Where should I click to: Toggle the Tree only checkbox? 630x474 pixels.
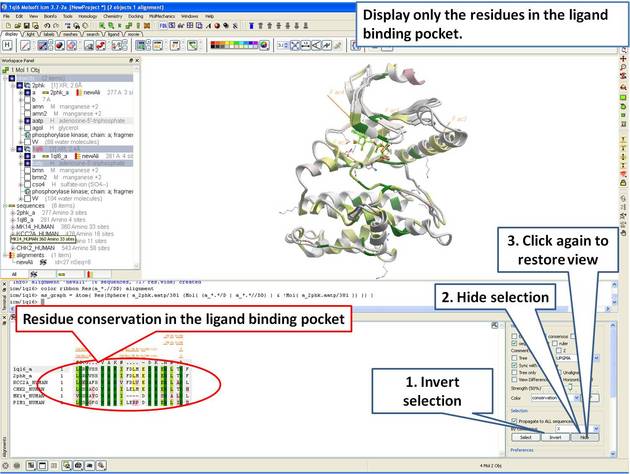(514, 372)
